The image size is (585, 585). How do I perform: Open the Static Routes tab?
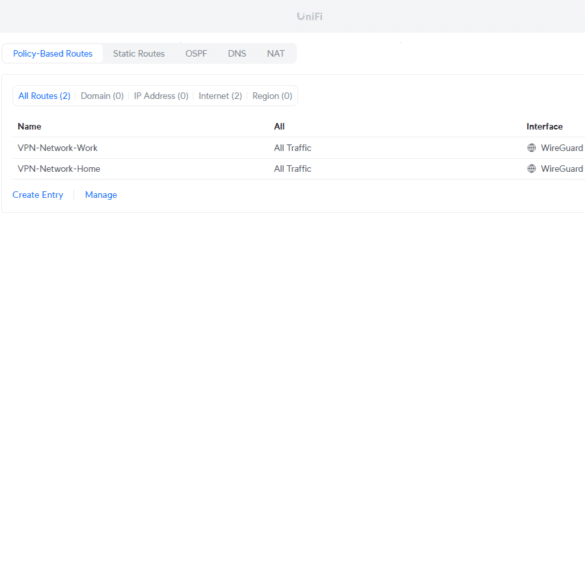pyautogui.click(x=139, y=54)
